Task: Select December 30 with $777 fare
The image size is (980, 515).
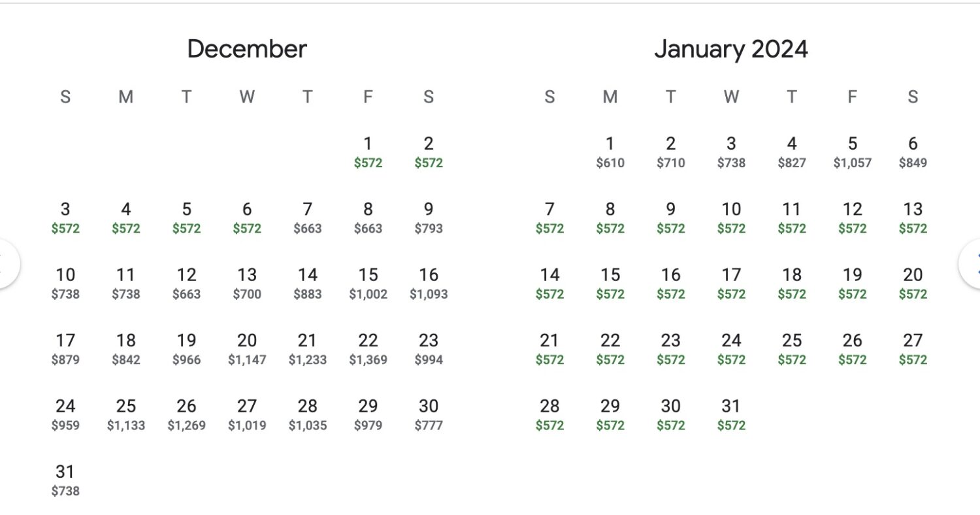Action: (x=429, y=415)
